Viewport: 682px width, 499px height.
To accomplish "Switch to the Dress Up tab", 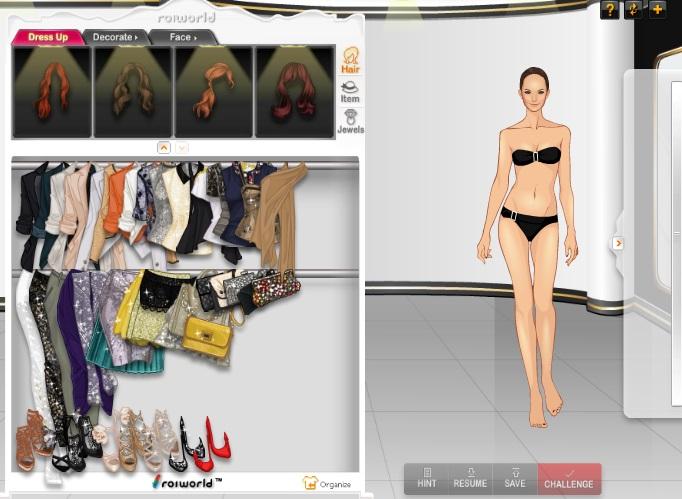I will coord(47,37).
